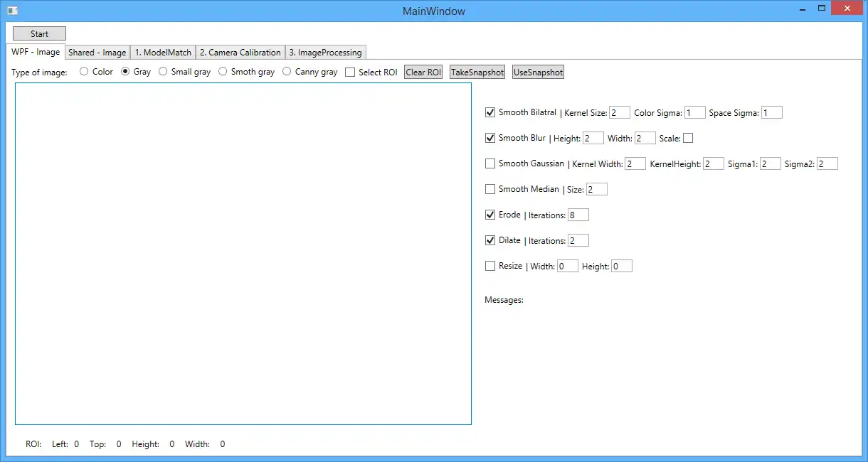
Task: Focus the Space Sigma input field
Action: tap(772, 112)
